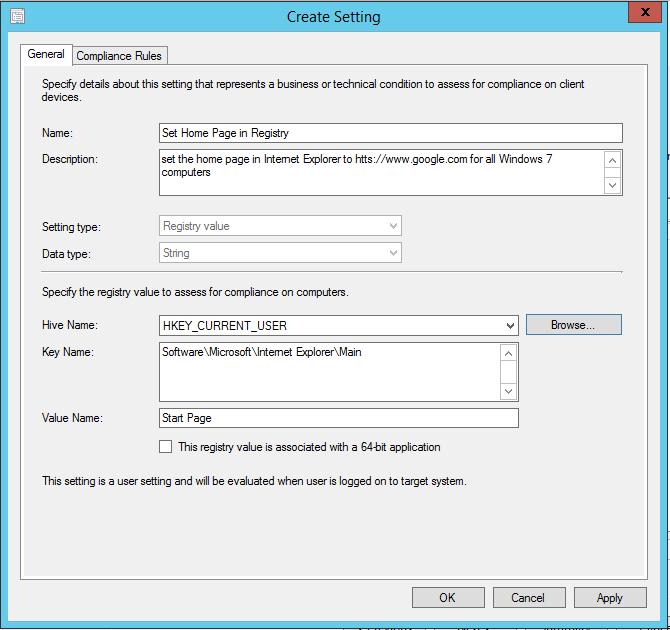Open the Setting type dropdown
The height and width of the screenshot is (630, 670).
280,226
